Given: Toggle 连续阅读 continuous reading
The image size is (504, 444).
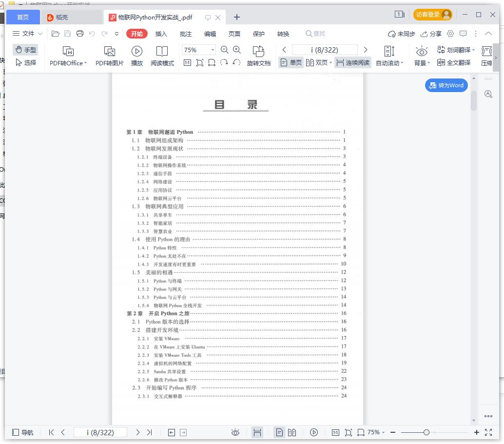Looking at the screenshot, I should pyautogui.click(x=353, y=62).
